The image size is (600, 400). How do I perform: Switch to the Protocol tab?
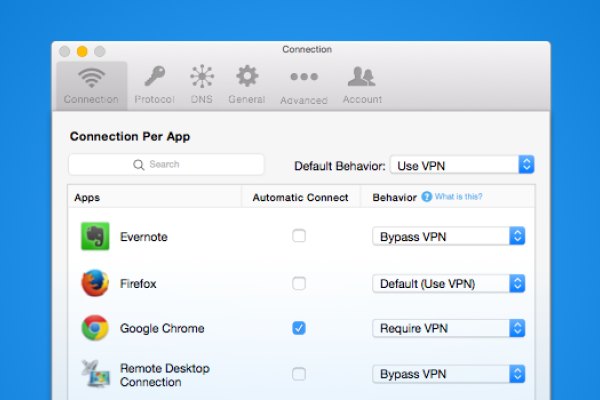tap(155, 86)
